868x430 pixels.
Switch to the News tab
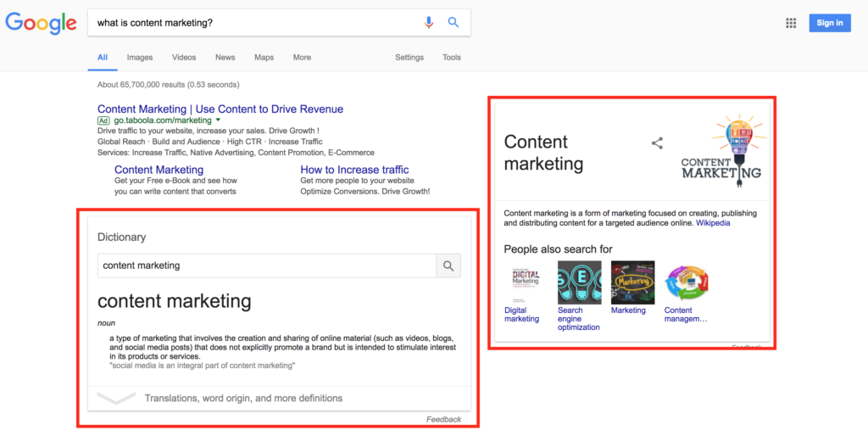(x=225, y=58)
